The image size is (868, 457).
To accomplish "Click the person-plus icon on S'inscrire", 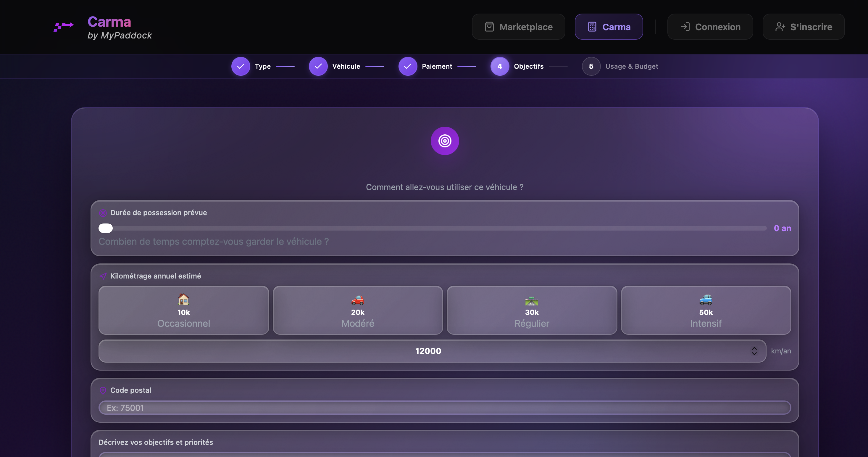I will (x=781, y=26).
